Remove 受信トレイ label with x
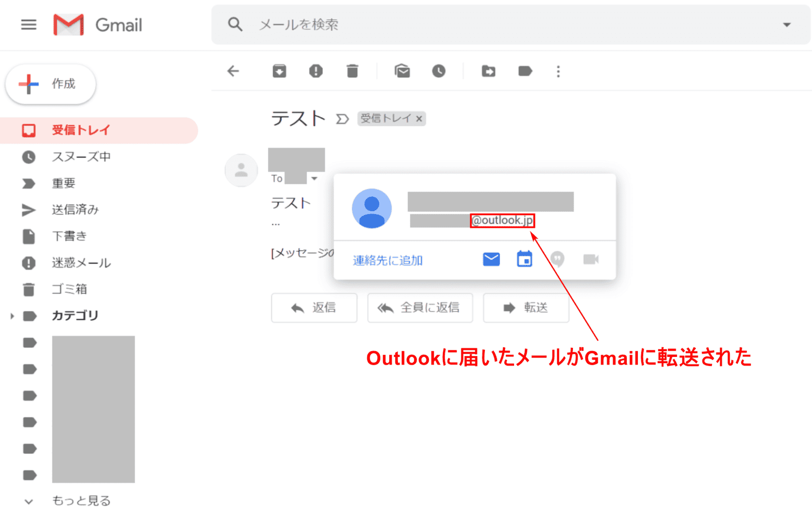Screen dimensions: 812x516 click(x=419, y=118)
